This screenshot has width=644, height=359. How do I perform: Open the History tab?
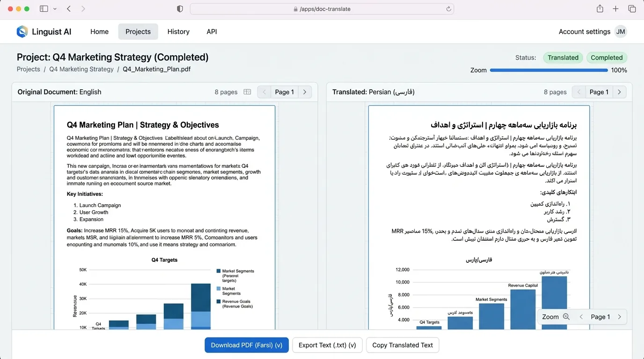[178, 32]
